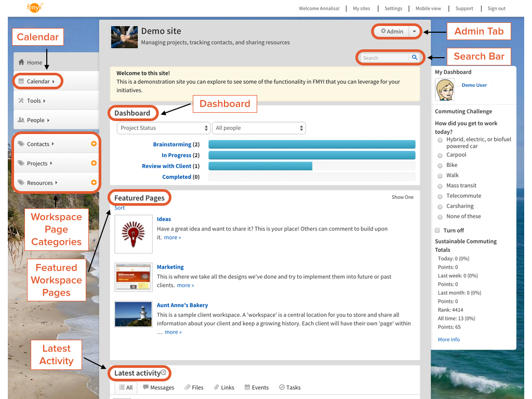This screenshot has height=399, width=532.
Task: Select the Carpool commuting option
Action: (441, 155)
